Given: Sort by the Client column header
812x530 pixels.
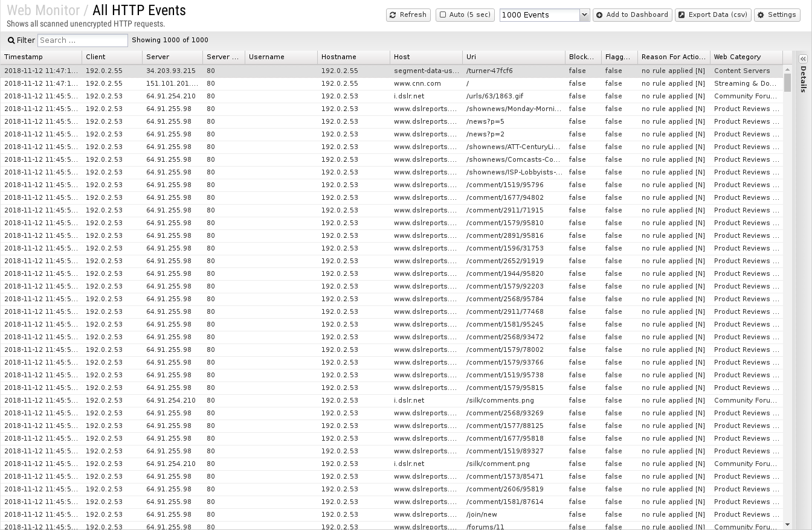Looking at the screenshot, I should click(x=112, y=57).
